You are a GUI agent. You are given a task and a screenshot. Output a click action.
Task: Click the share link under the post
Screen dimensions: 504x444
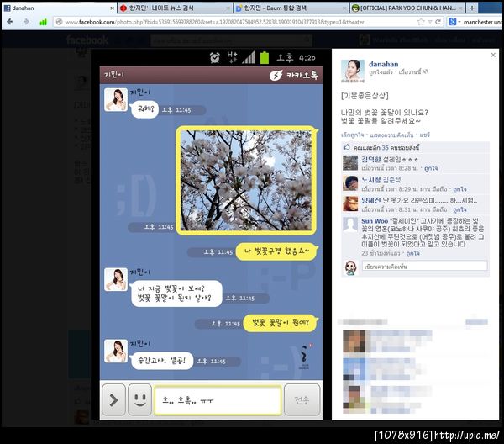click(424, 135)
